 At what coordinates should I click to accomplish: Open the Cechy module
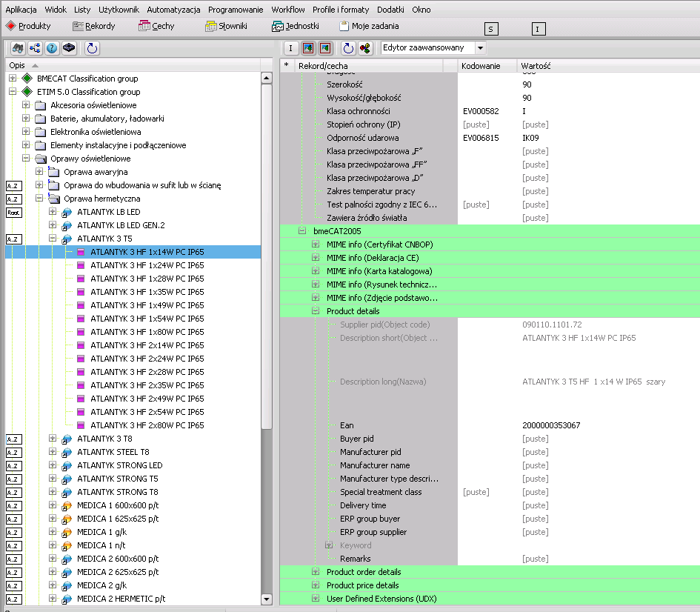coord(156,26)
